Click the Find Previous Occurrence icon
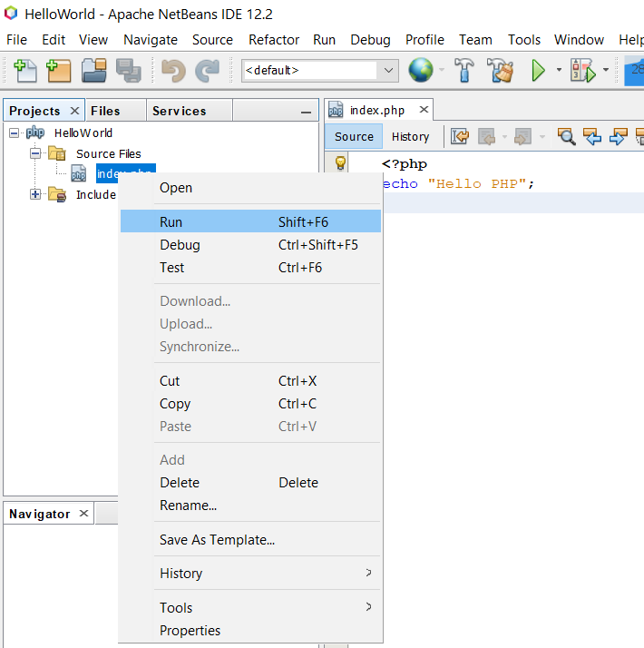Screen dimensions: 644x648 click(x=592, y=136)
